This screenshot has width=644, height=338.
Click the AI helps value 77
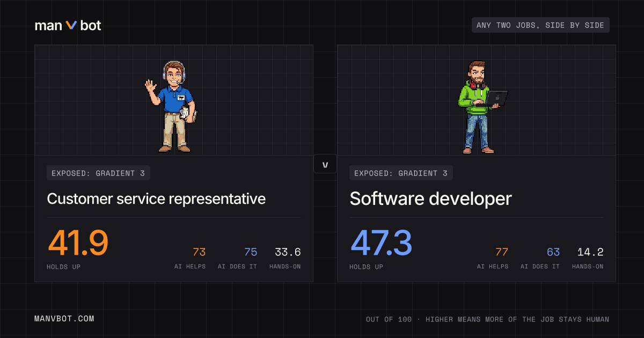(x=502, y=252)
